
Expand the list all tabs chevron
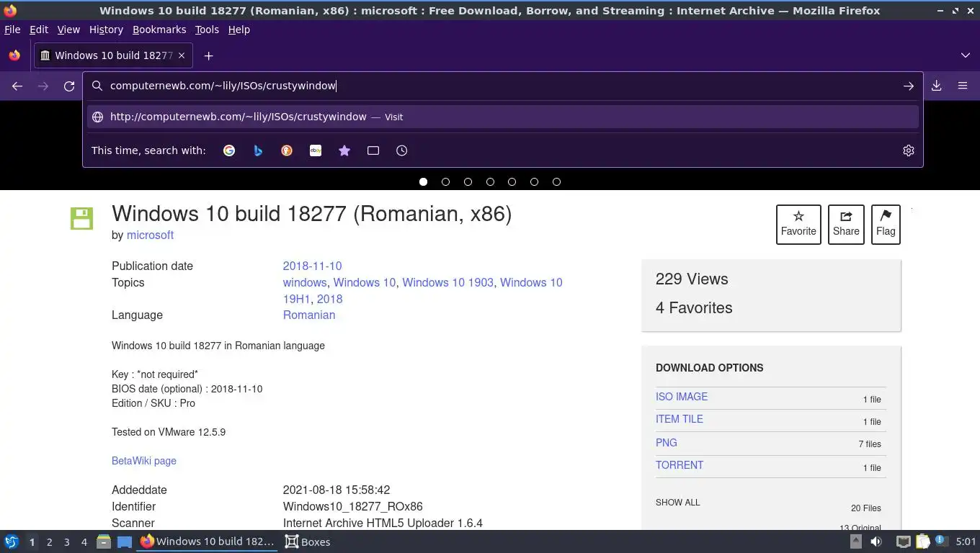[x=966, y=55]
